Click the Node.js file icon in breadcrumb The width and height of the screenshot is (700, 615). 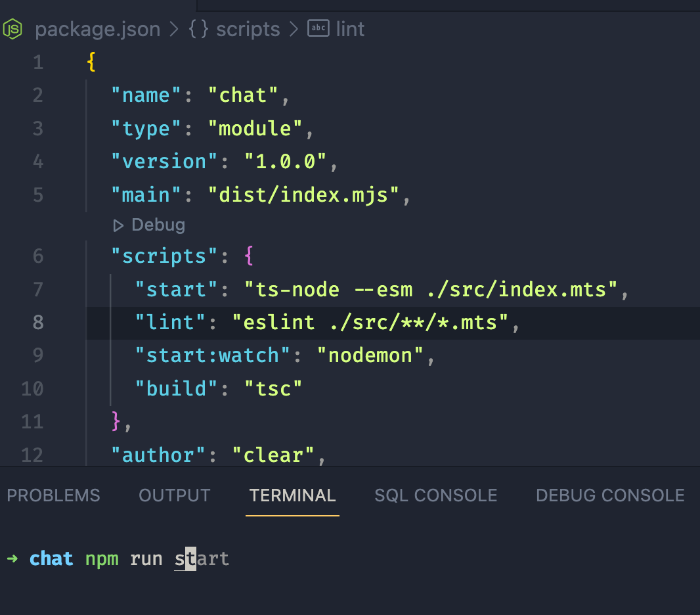pyautogui.click(x=12, y=28)
